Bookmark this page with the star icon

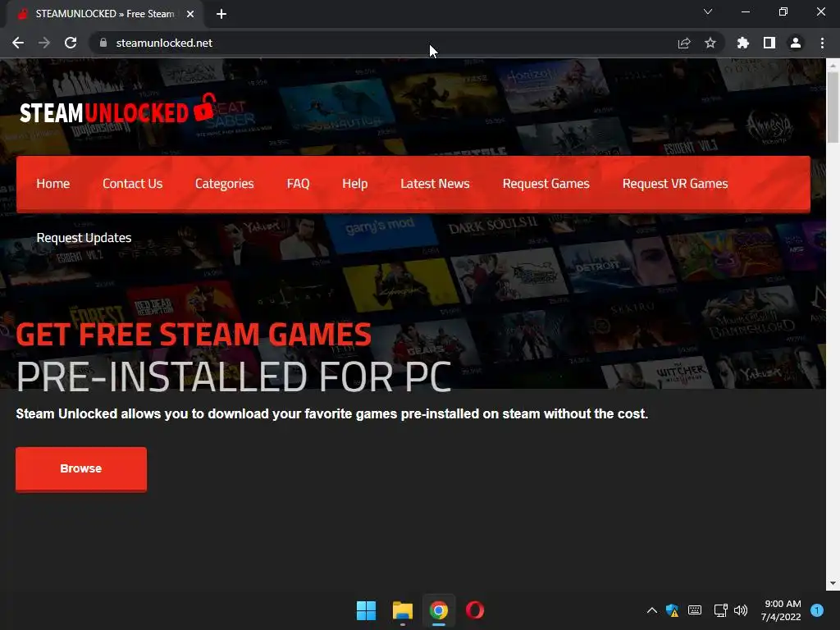coord(710,43)
